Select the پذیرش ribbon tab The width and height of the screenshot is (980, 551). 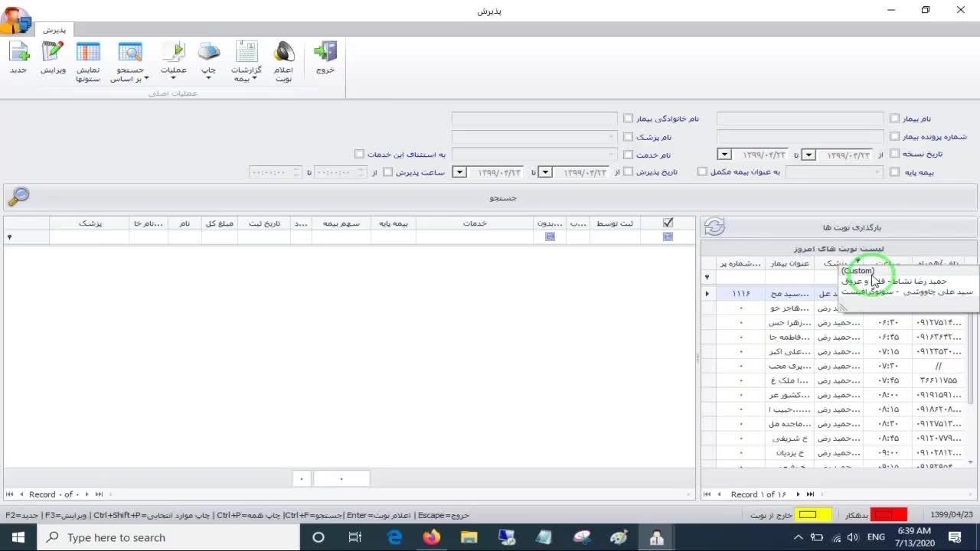[x=54, y=30]
